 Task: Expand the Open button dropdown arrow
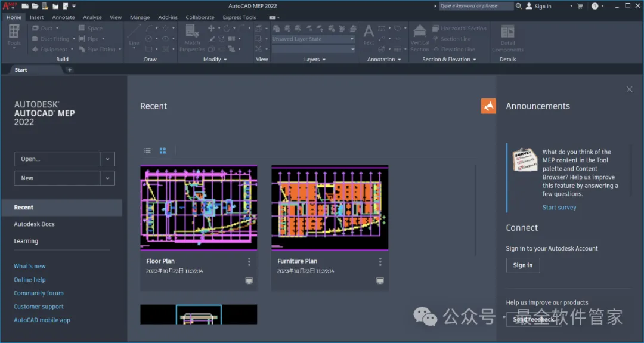(107, 159)
